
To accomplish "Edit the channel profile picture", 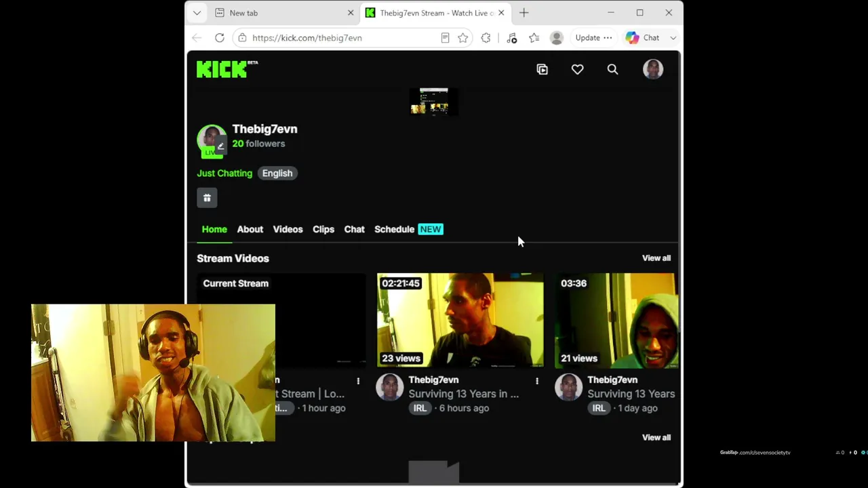I will click(x=220, y=146).
